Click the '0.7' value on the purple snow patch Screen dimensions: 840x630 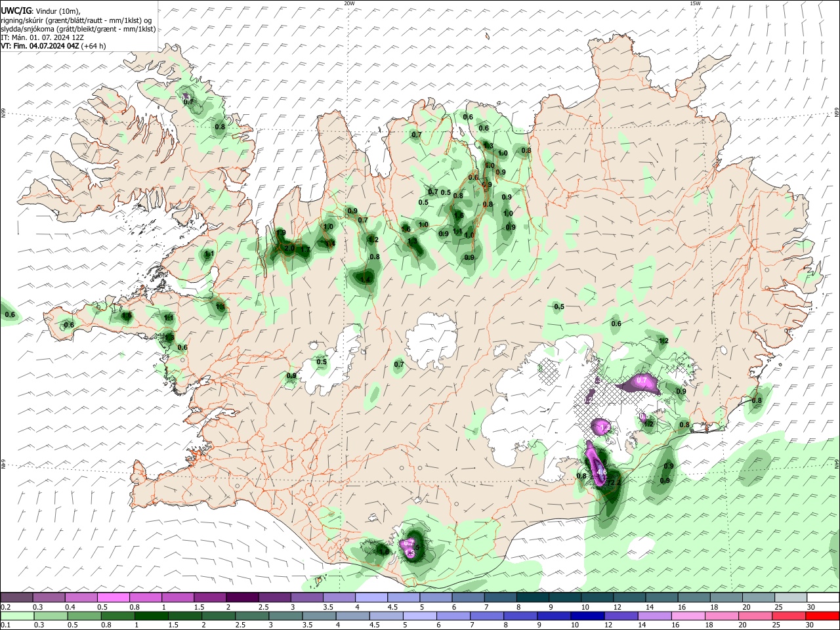point(642,381)
